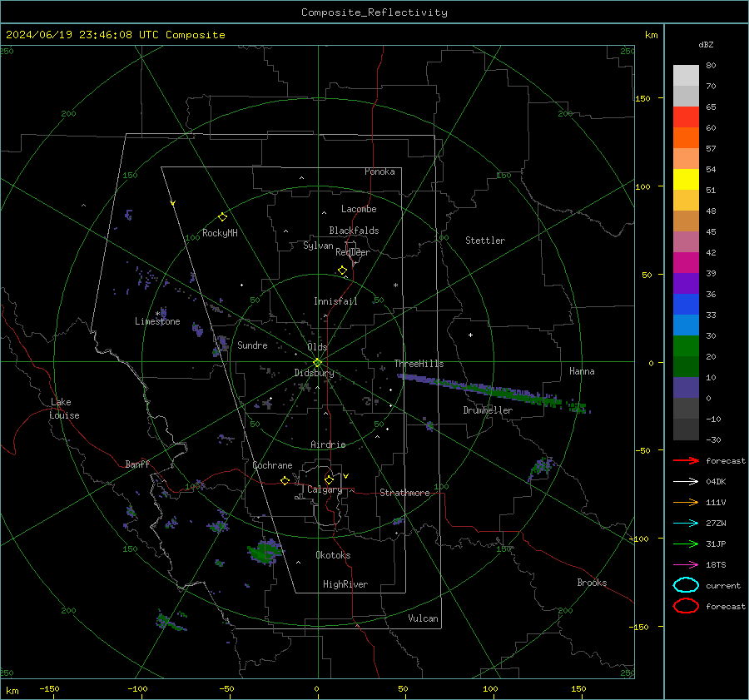Select the 'Calgary' city label

pos(325,489)
